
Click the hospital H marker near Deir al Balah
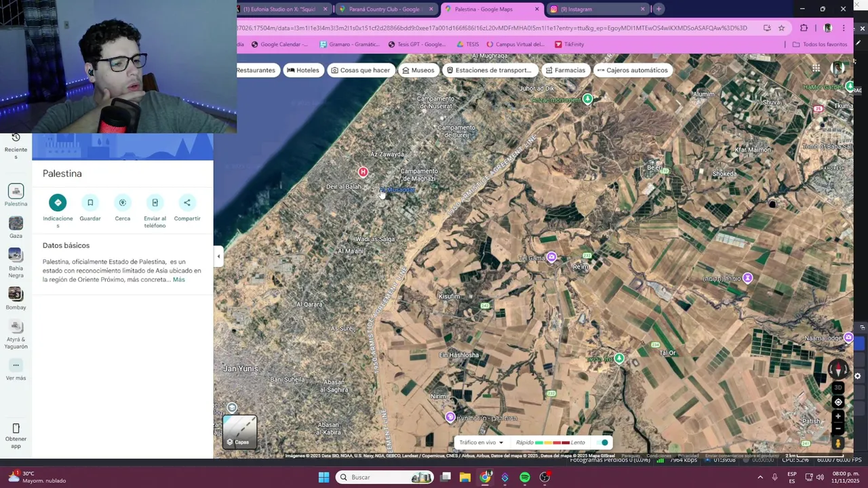(363, 172)
